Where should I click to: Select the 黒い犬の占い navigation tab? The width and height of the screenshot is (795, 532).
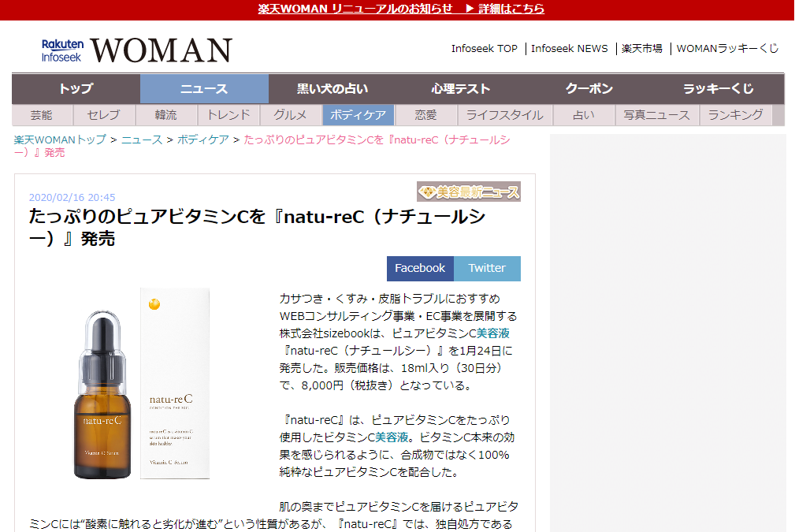pyautogui.click(x=332, y=88)
